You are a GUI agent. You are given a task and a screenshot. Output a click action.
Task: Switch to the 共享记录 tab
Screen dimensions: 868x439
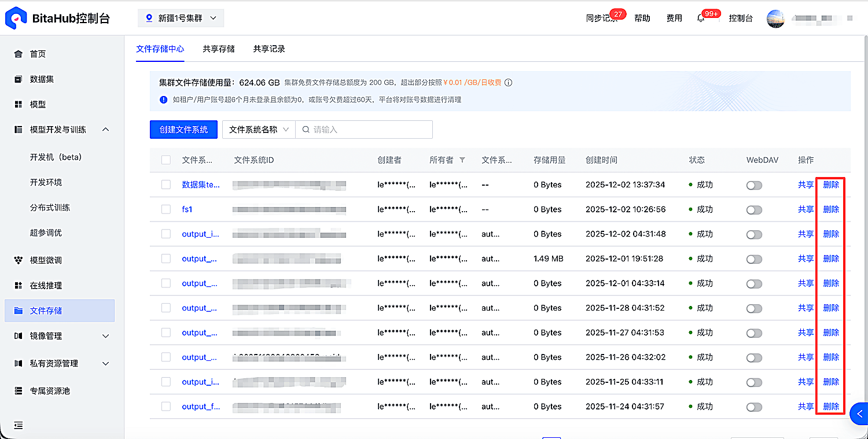pos(269,49)
